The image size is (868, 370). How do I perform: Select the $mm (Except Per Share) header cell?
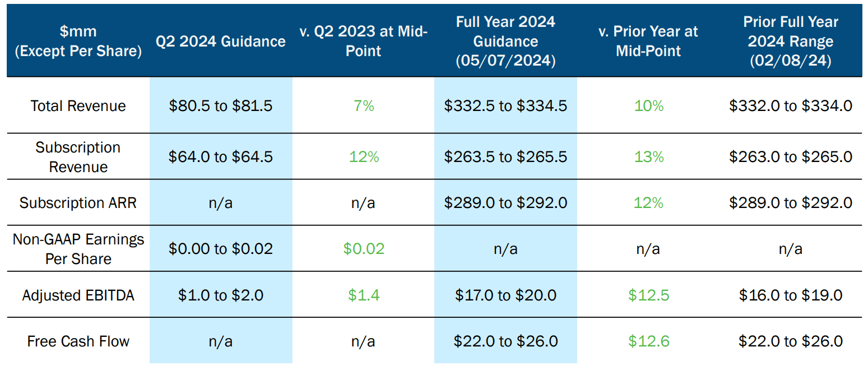(x=78, y=41)
